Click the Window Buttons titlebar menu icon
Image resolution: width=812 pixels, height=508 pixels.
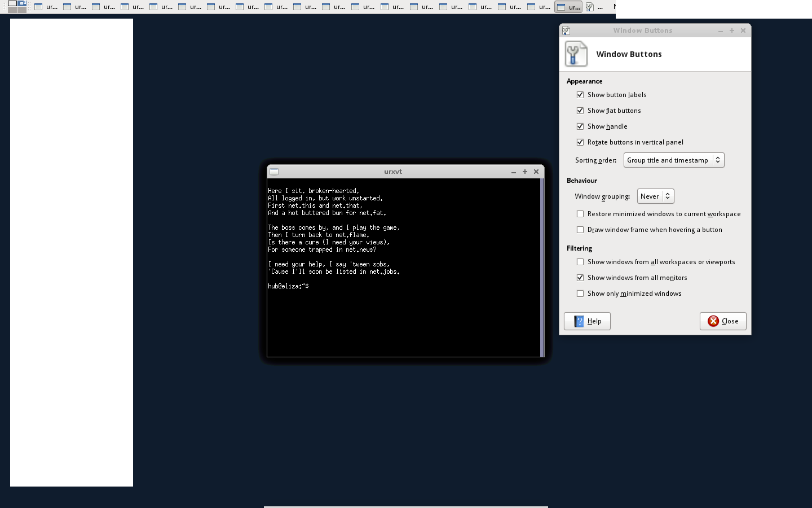[566, 30]
